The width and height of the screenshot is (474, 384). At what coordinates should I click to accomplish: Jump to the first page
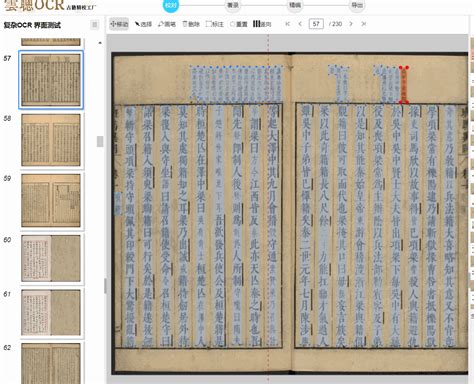[x=288, y=24]
